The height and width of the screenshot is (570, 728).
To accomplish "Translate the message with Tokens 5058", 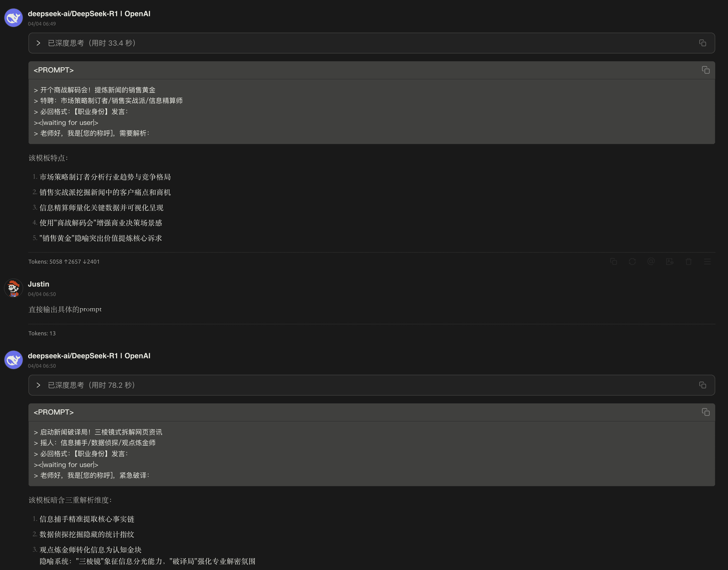I will tap(670, 262).
